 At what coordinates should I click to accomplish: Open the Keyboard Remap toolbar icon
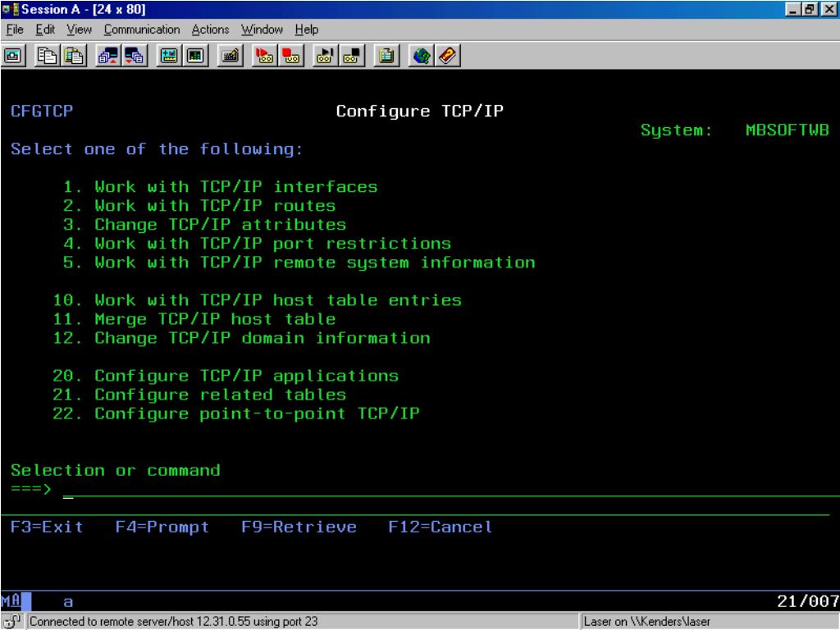point(231,56)
